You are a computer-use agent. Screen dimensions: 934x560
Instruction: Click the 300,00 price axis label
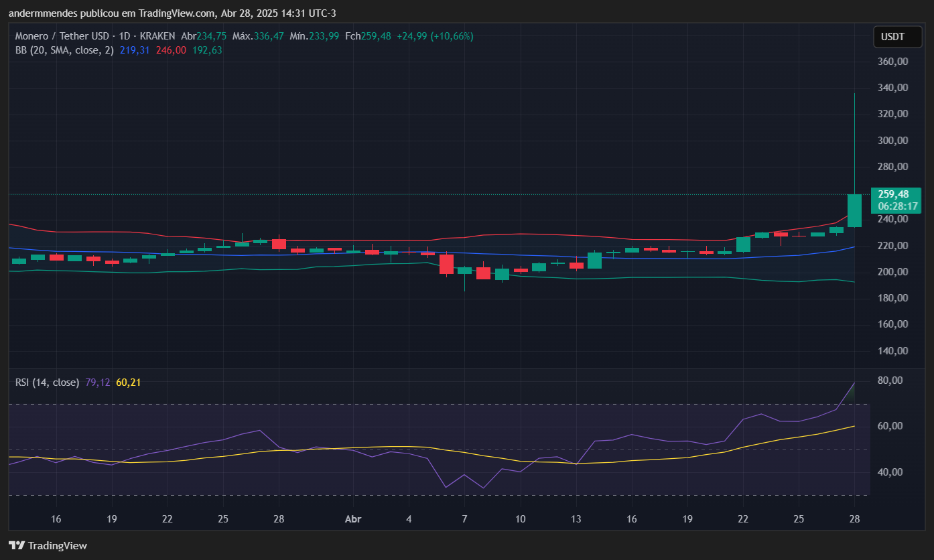(x=893, y=141)
